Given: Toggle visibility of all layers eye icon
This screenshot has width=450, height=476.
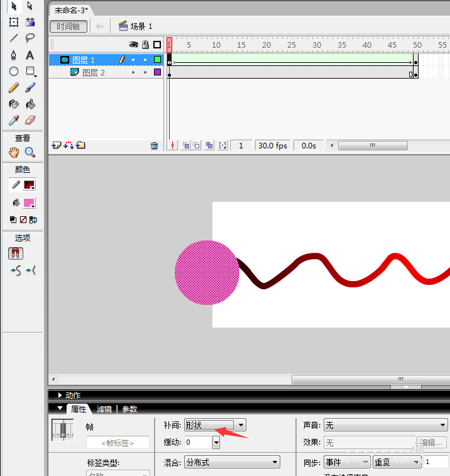Looking at the screenshot, I should pos(133,45).
